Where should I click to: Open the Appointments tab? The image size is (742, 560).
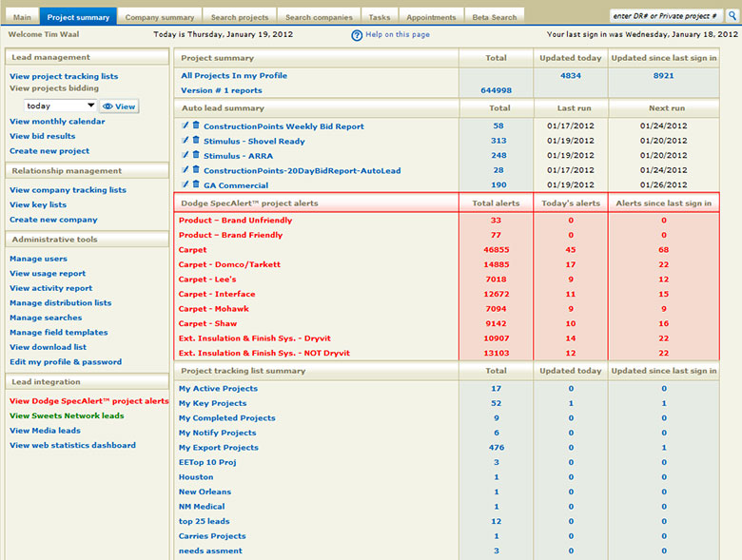pyautogui.click(x=431, y=17)
